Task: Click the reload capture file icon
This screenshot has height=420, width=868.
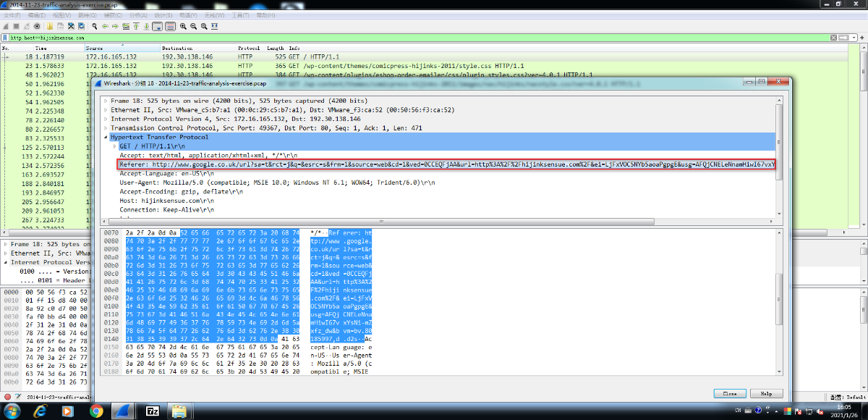Action: [x=82, y=26]
